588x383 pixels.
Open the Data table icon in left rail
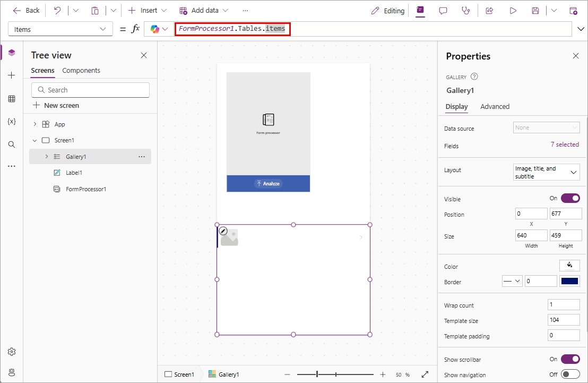12,99
